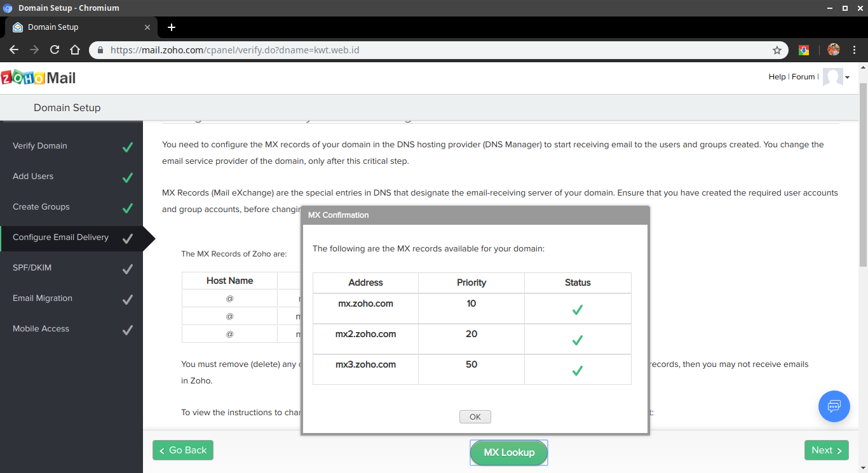Click the Next button
The height and width of the screenshot is (473, 868).
coord(826,450)
